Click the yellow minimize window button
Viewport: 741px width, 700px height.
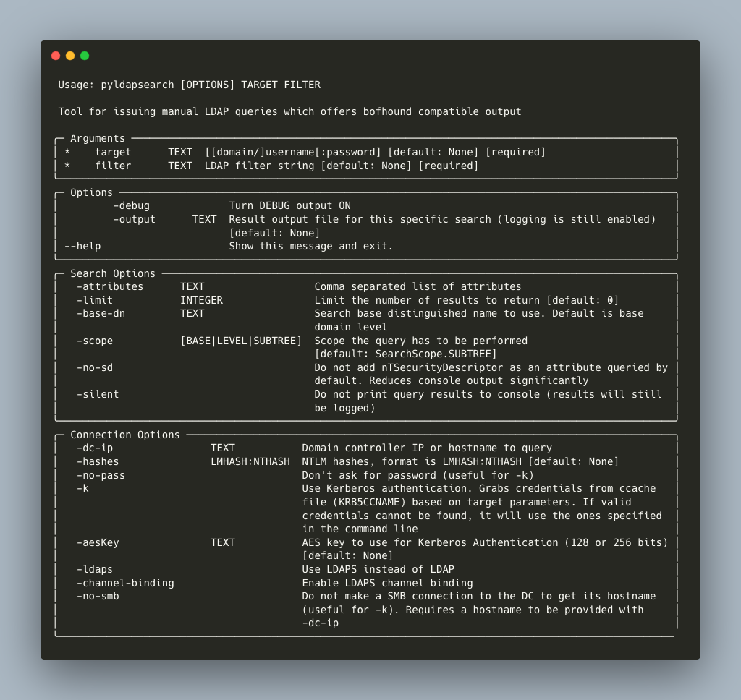pyautogui.click(x=70, y=56)
